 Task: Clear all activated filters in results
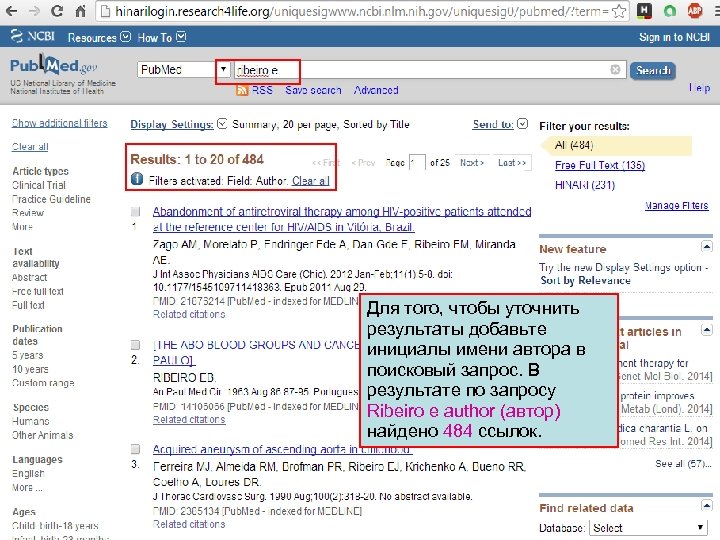pos(311,181)
